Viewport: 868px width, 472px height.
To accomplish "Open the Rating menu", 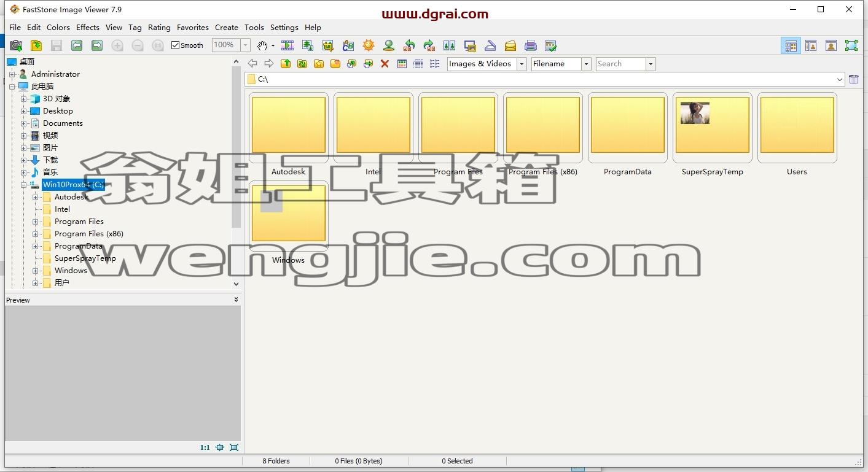I will pos(159,28).
